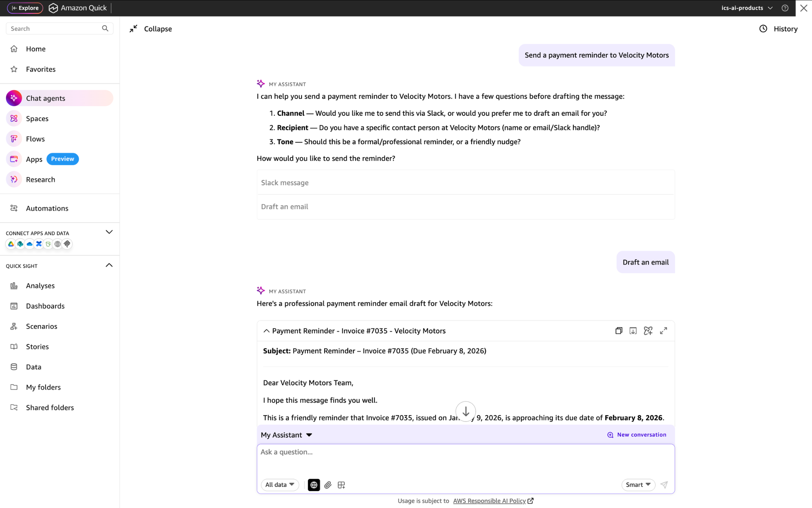This screenshot has height=508, width=812.
Task: Click the attach file paperclip icon
Action: (x=328, y=485)
